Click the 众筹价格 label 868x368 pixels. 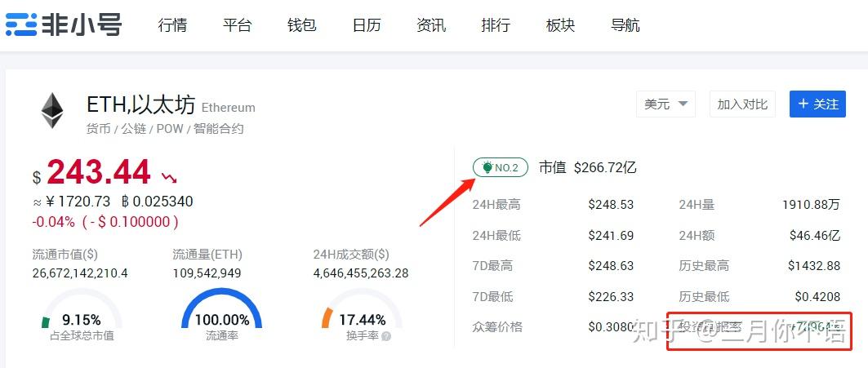coord(497,326)
